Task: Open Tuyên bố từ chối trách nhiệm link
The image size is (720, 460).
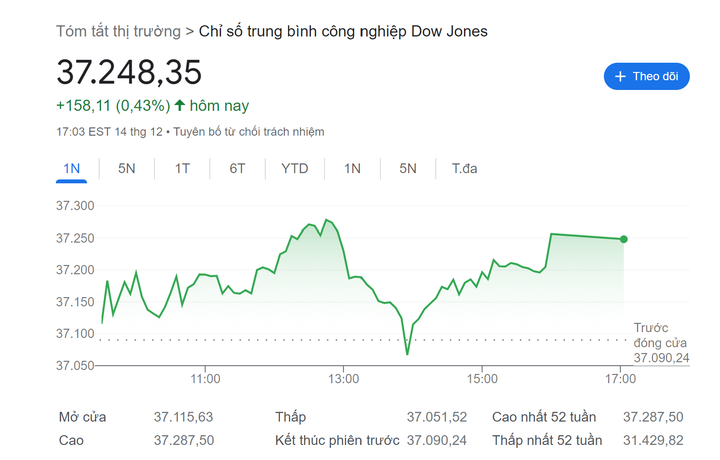Action: pyautogui.click(x=252, y=132)
